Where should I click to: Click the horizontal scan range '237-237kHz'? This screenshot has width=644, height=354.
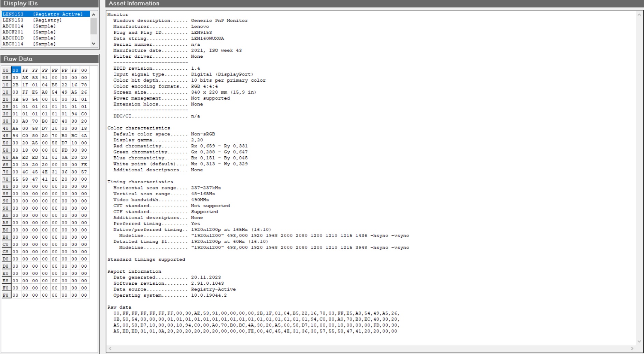(206, 188)
